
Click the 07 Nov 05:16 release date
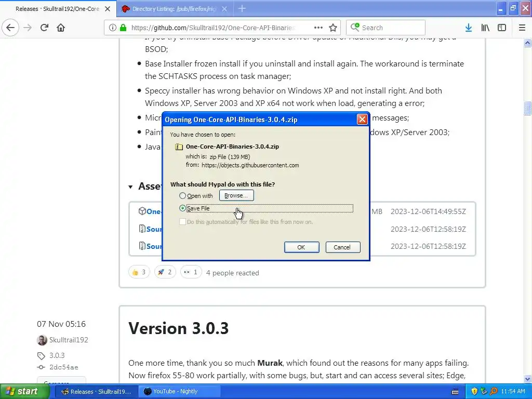[x=61, y=324]
